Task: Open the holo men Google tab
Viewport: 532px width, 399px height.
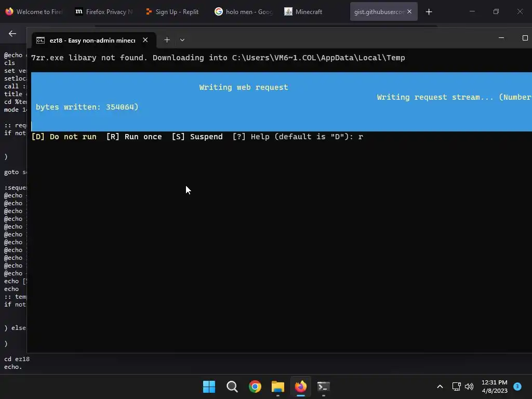Action: (243, 11)
